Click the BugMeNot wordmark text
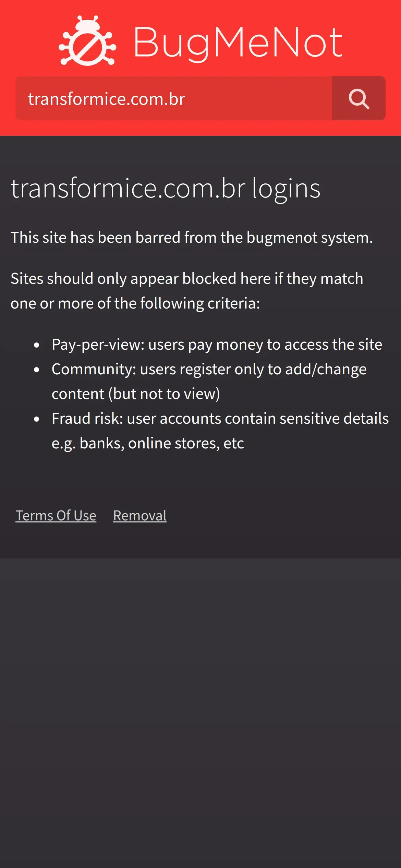Screen dimensions: 401x868 [x=238, y=43]
